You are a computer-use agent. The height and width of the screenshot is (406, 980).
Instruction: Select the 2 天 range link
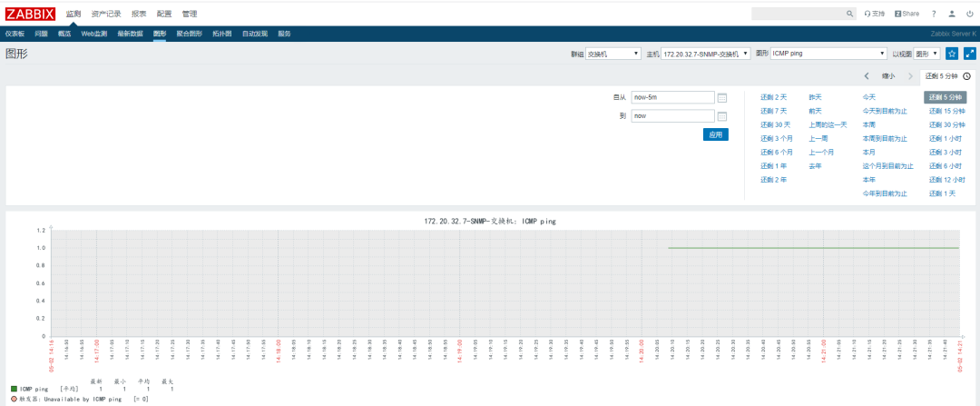point(774,97)
